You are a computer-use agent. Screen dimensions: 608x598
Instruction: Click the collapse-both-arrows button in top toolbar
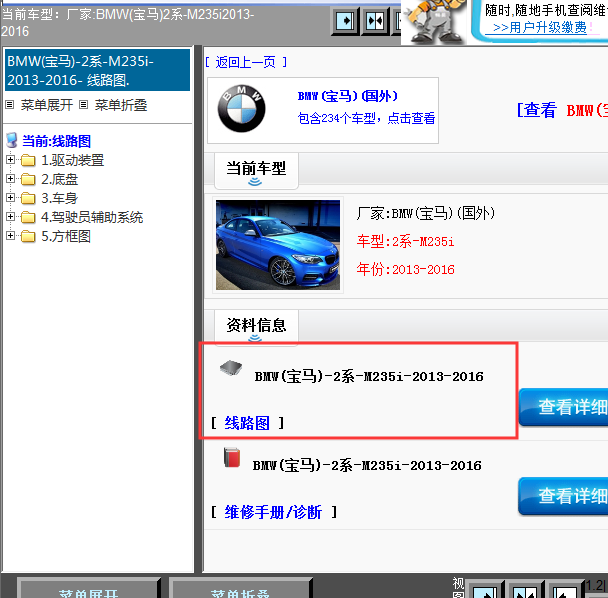click(x=375, y=21)
